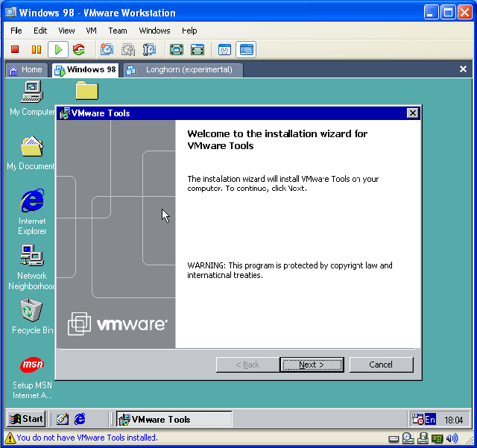Revert to snapshot using the toolbar icon
Image resolution: width=477 pixels, height=448 pixels.
pos(128,50)
